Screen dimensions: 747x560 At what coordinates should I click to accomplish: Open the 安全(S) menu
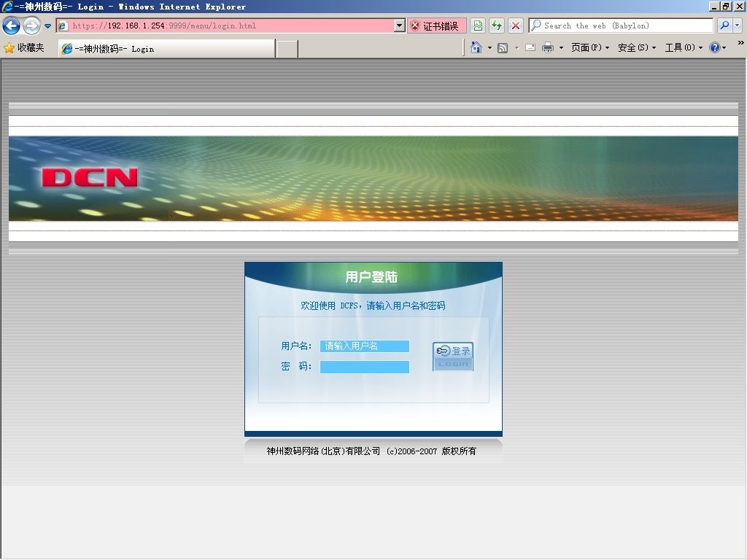(x=636, y=47)
